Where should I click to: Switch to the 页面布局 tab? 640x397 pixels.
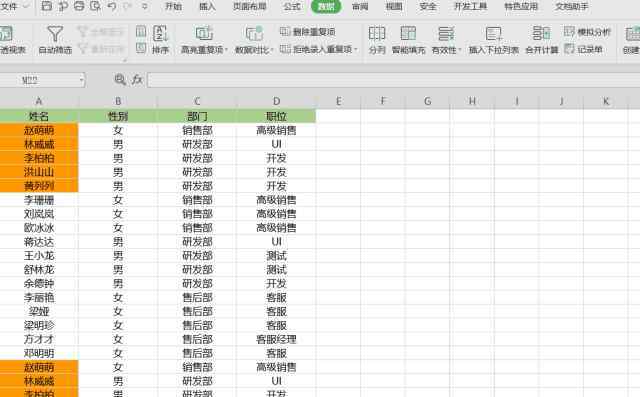(249, 7)
